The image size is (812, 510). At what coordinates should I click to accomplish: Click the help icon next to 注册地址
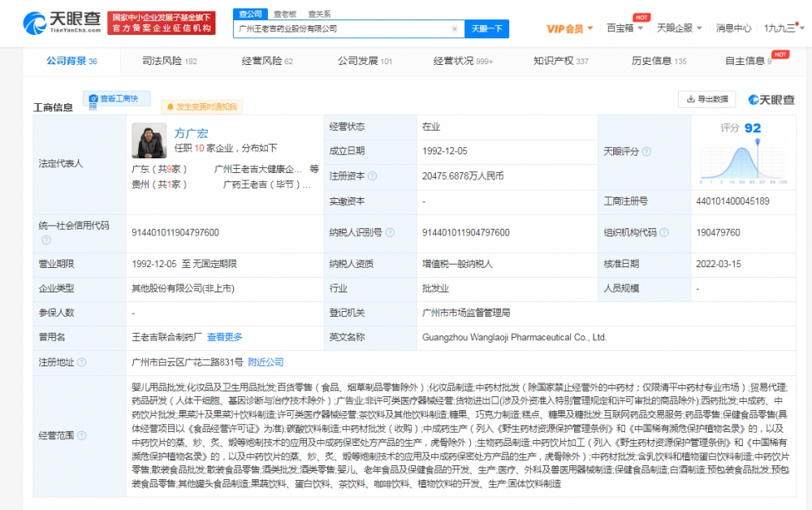82,362
